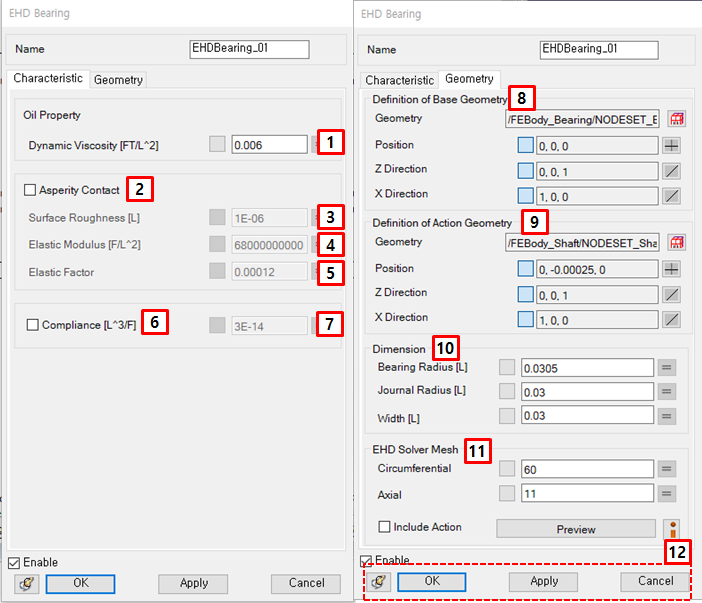Click base geometry node set picker icon
Image resolution: width=702 pixels, height=603 pixels.
coord(676,119)
